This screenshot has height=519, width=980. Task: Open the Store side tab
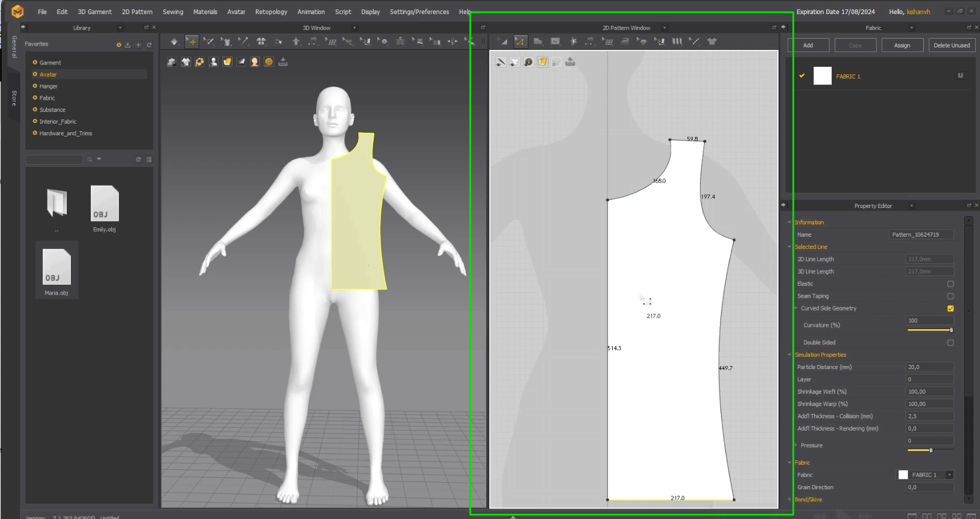point(14,98)
